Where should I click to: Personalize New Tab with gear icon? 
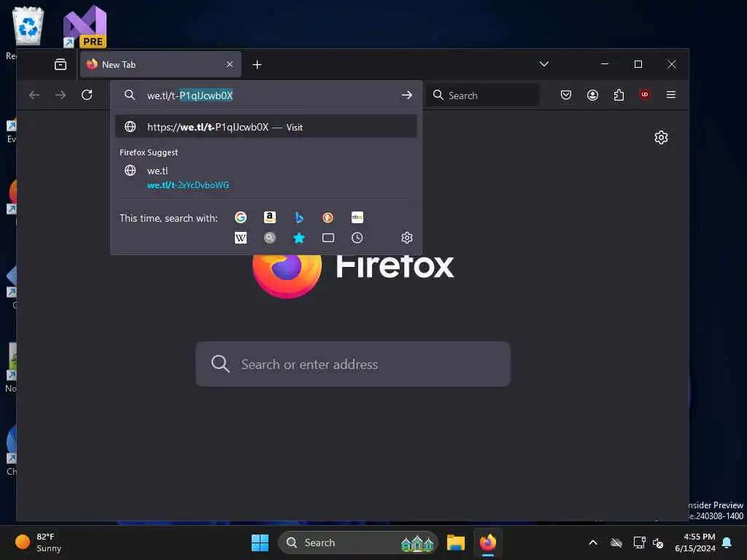pos(661,138)
